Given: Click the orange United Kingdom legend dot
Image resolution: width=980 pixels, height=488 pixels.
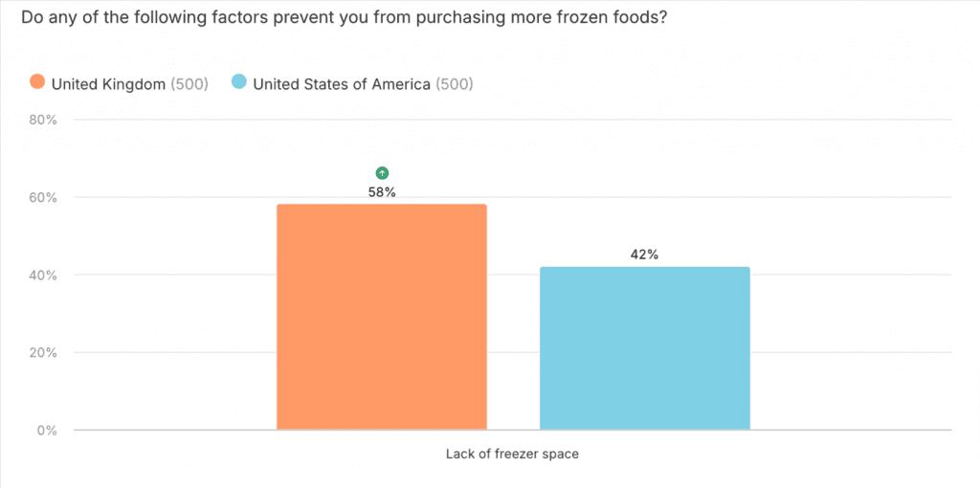Looking at the screenshot, I should [37, 82].
